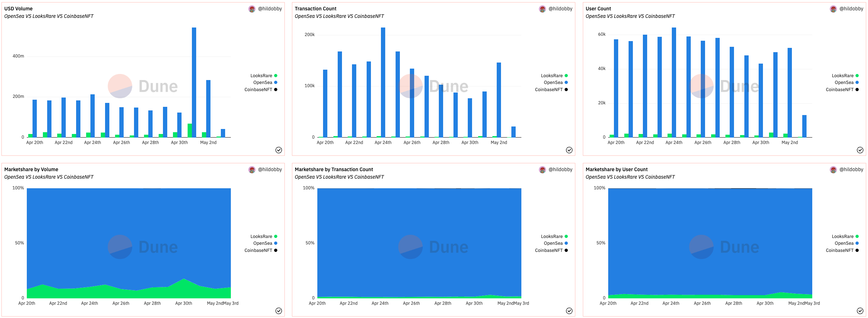Viewport: 868px width, 318px height.
Task: Open @hildobby profile link in Transaction Count panel
Action: (560, 9)
